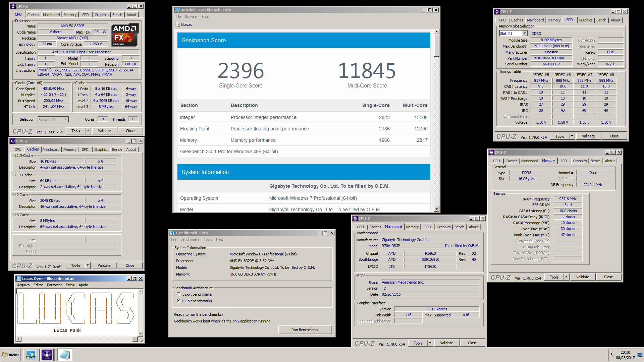The height and width of the screenshot is (362, 644).
Task: Click Close button in Caches window
Action: (x=130, y=266)
